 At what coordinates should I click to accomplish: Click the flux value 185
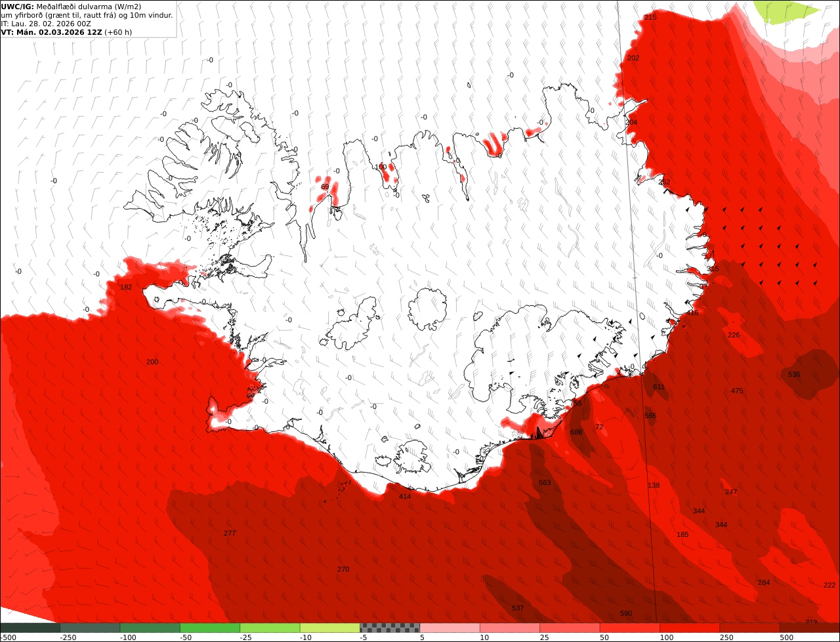point(682,534)
